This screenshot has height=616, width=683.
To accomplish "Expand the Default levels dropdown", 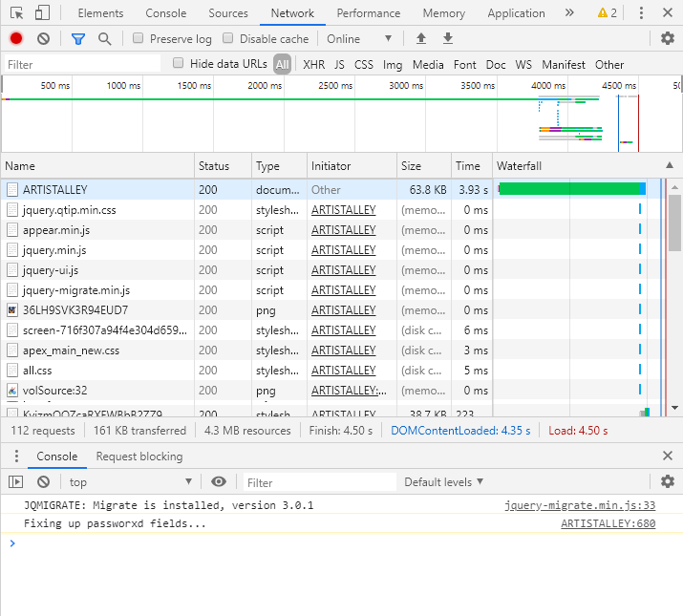I will pyautogui.click(x=443, y=482).
